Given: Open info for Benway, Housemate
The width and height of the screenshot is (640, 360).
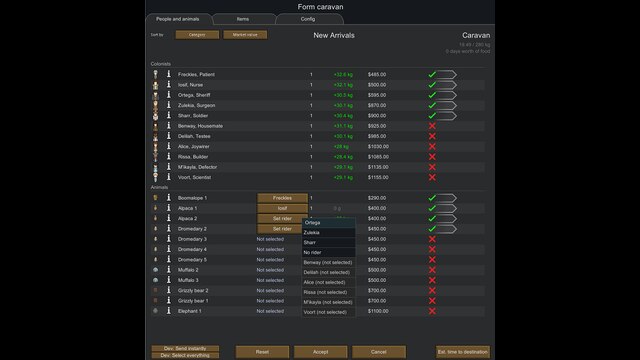Looking at the screenshot, I should (169, 126).
